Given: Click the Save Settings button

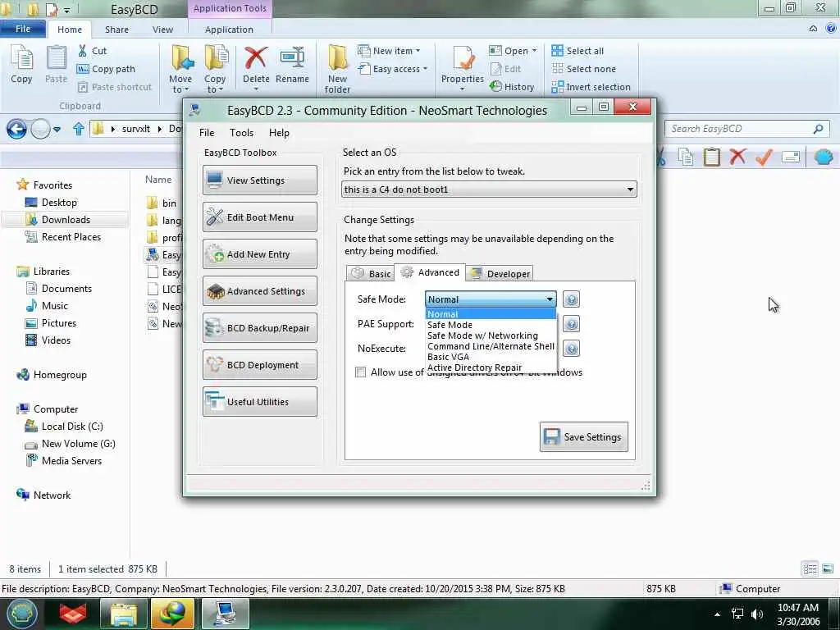Looking at the screenshot, I should click(x=584, y=437).
